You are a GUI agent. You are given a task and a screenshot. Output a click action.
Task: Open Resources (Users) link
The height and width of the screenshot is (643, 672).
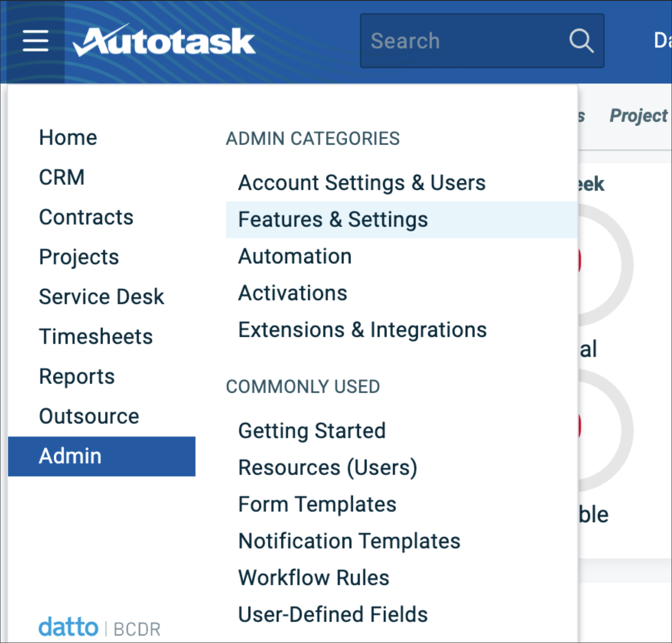tap(328, 468)
